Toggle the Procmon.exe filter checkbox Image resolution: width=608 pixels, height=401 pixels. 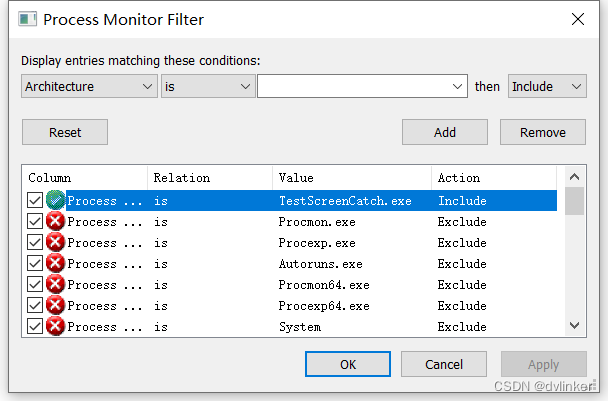tap(35, 221)
